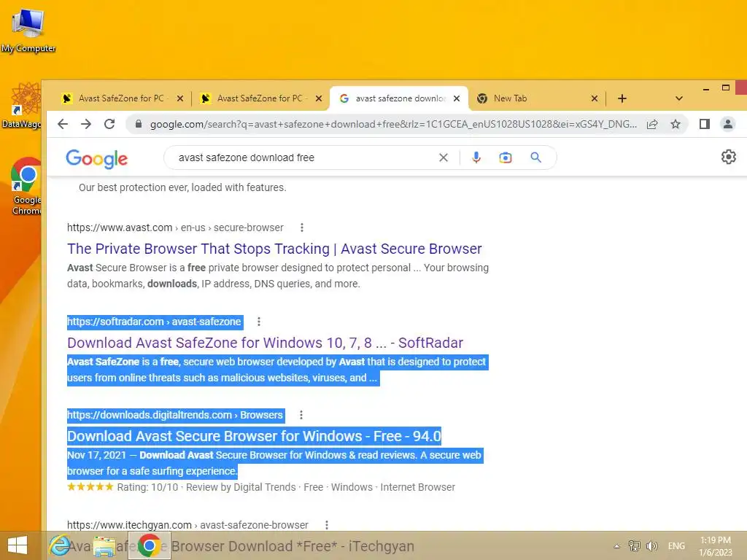Image resolution: width=747 pixels, height=560 pixels.
Task: Open File Explorer from the taskbar
Action: point(104,545)
